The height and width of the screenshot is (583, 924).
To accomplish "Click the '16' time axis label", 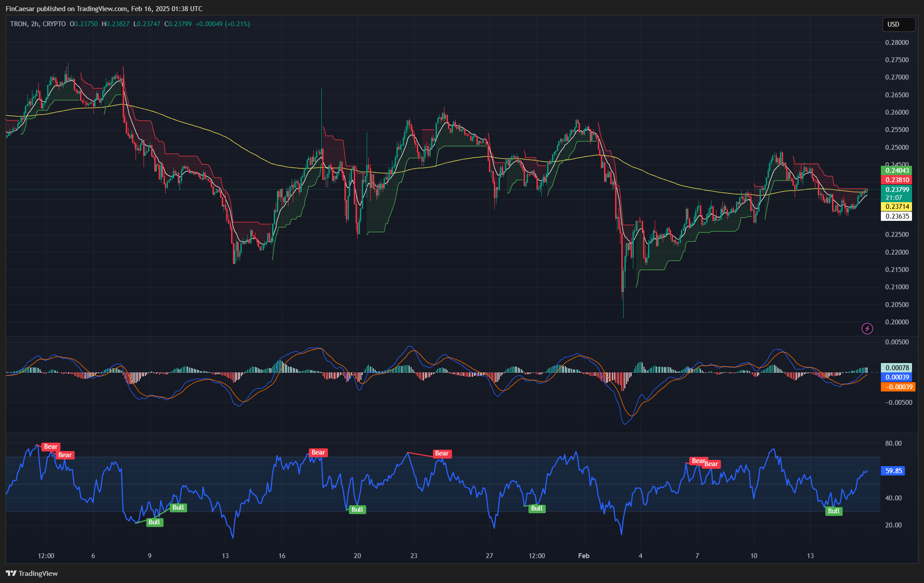I will coord(282,556).
